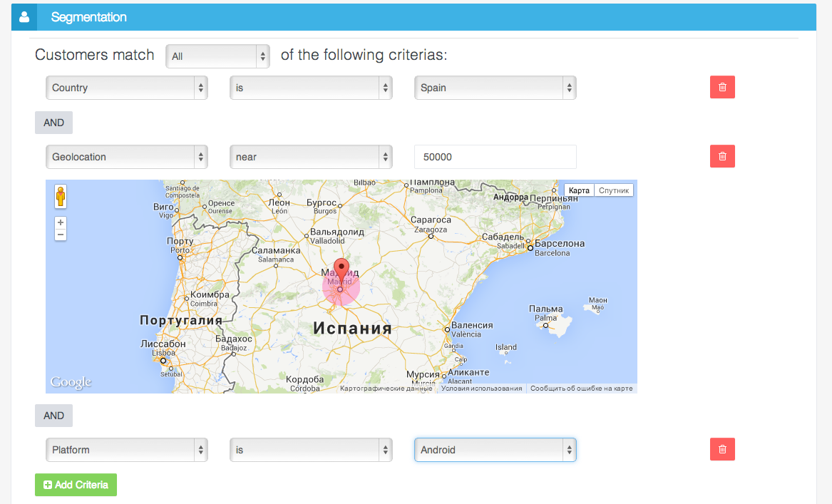
Task: Zoom in on the map
Action: (x=61, y=223)
